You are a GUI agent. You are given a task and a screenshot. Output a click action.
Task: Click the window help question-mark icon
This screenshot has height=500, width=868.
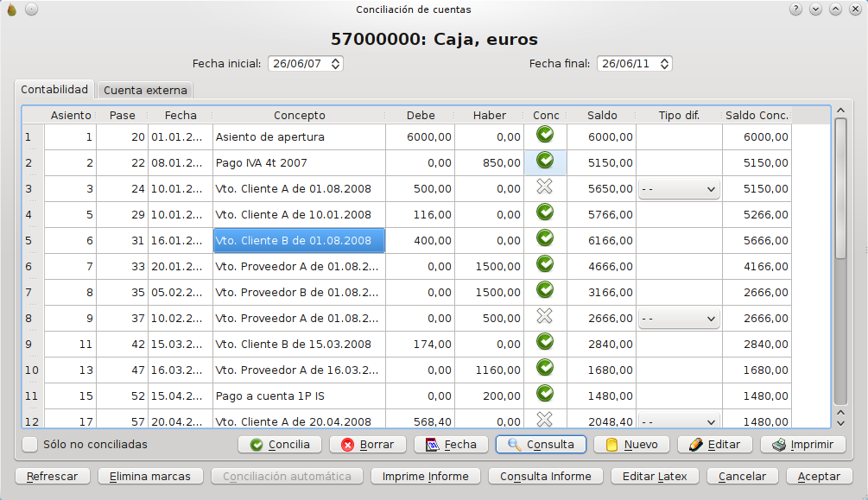(x=795, y=9)
